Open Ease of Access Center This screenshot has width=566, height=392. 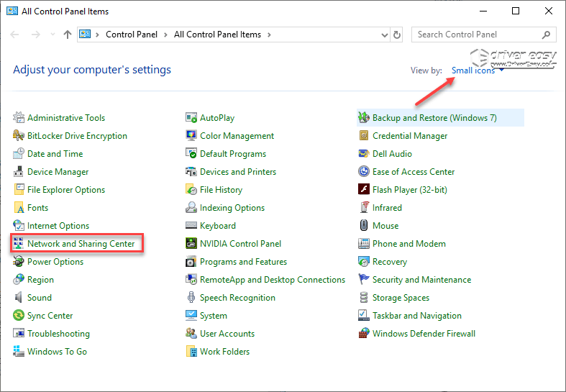click(414, 172)
